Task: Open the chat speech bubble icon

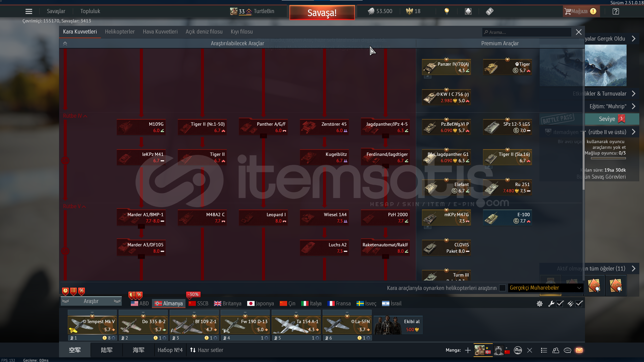Action: coord(568,350)
